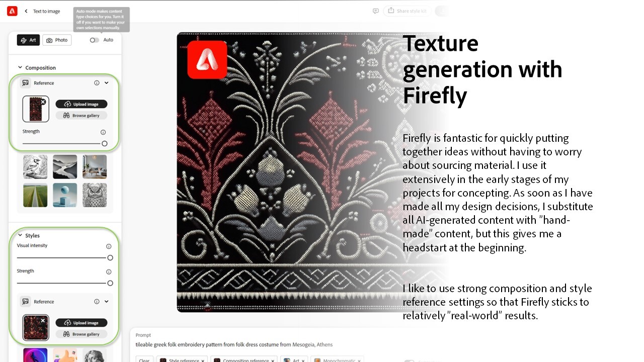Choose the living room composition sample
The width and height of the screenshot is (644, 362).
click(x=95, y=166)
